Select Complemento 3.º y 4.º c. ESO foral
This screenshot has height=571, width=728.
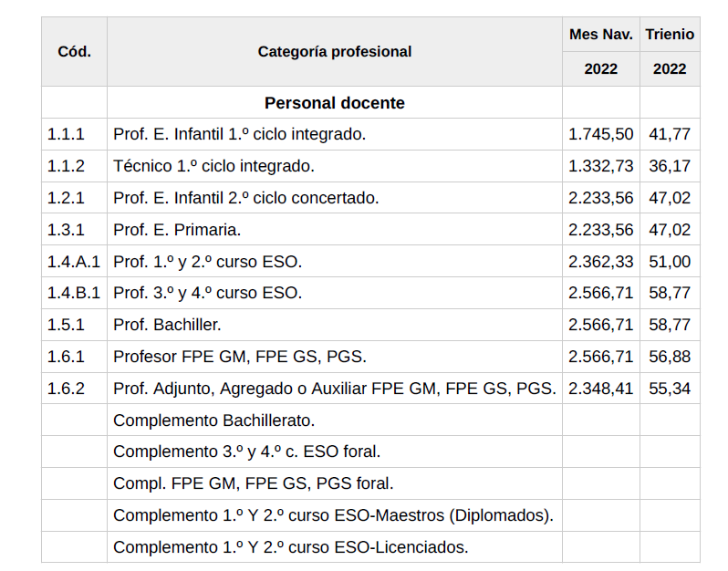pos(246,452)
